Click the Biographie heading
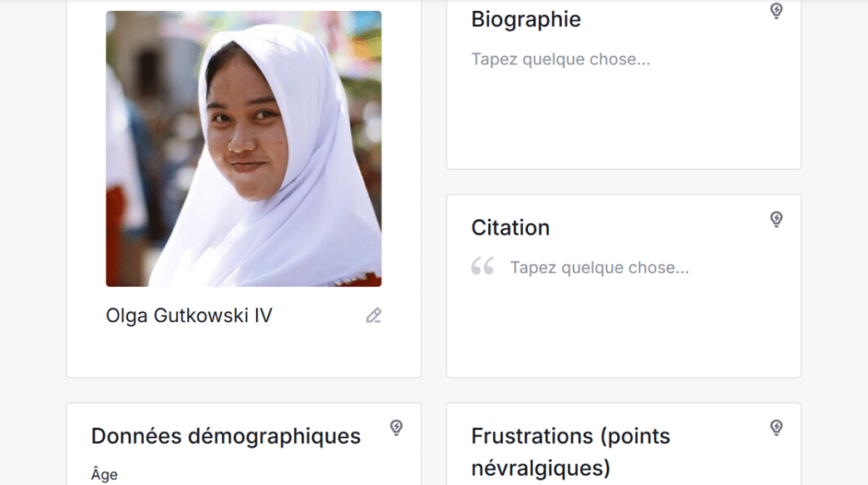 pos(526,20)
